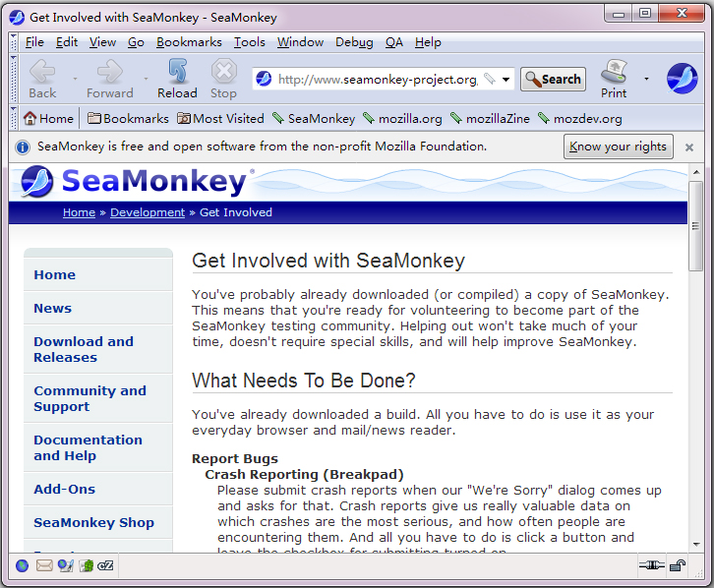This screenshot has width=714, height=588.
Task: Click the security padlock status icon
Action: tap(678, 565)
